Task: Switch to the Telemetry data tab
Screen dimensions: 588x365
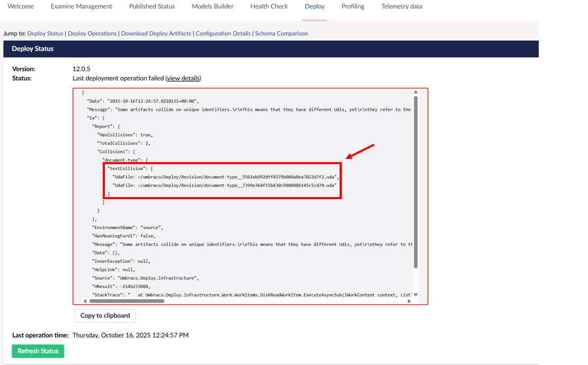Action: [402, 6]
